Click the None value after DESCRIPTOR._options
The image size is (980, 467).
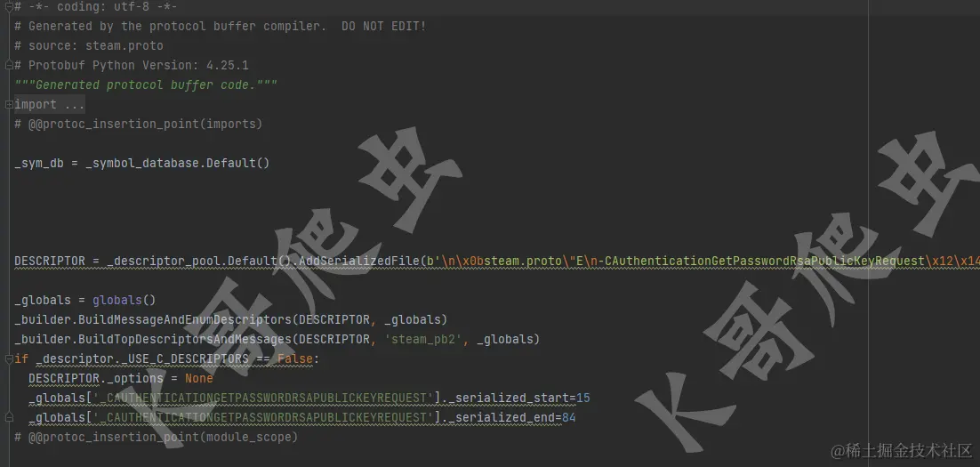tap(198, 378)
